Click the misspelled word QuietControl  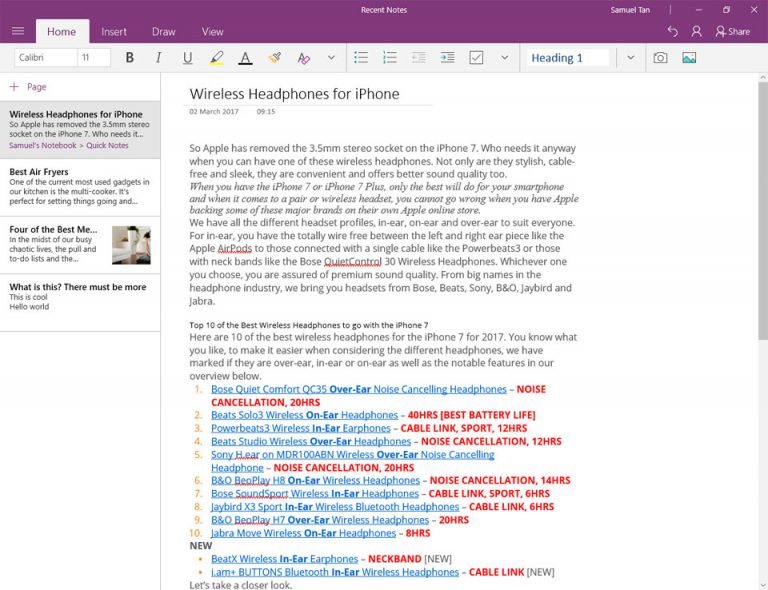click(x=353, y=262)
